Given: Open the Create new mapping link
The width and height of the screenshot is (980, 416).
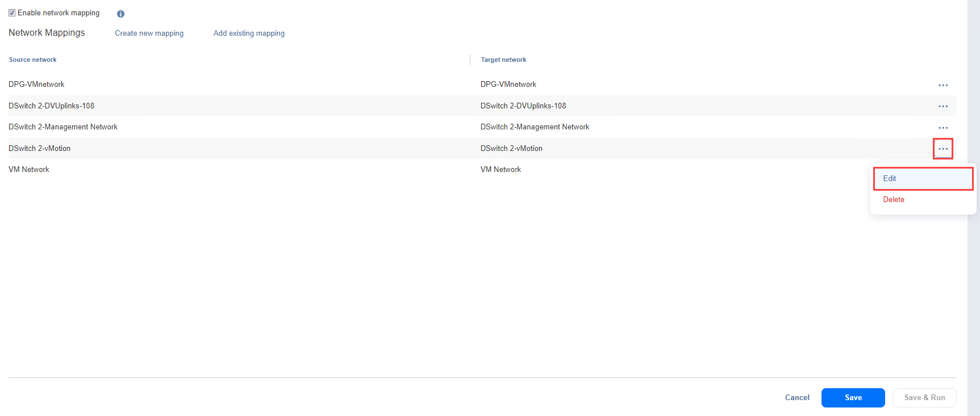Looking at the screenshot, I should click(149, 33).
